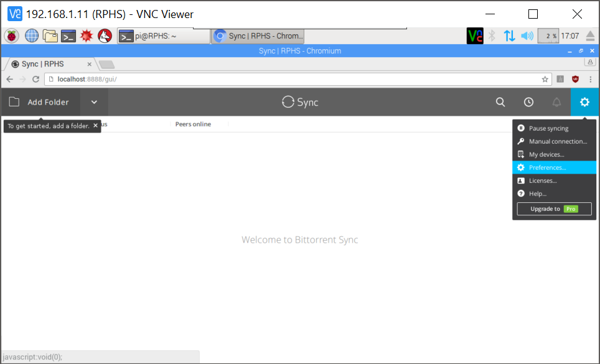Open the Raspberry Pi menu icon
The image size is (600, 364).
(12, 36)
